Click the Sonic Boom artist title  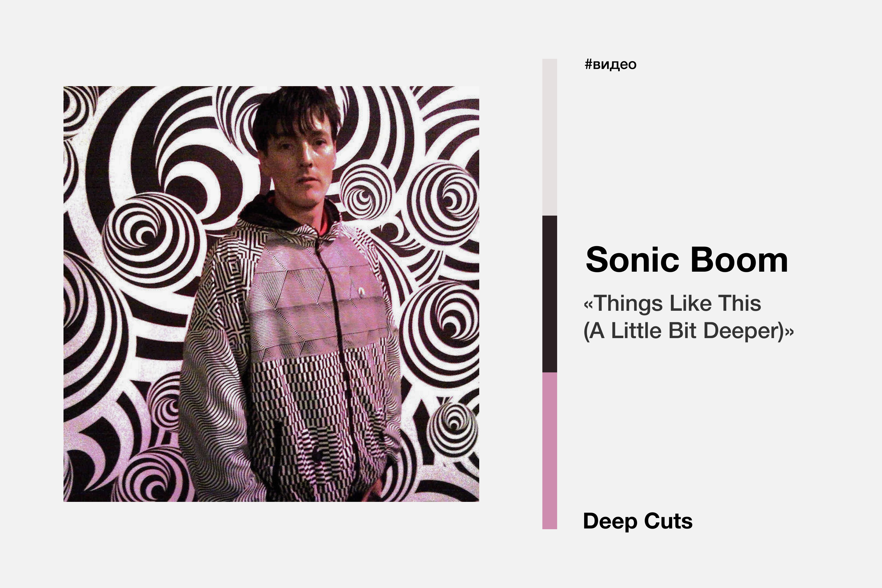pyautogui.click(x=686, y=260)
